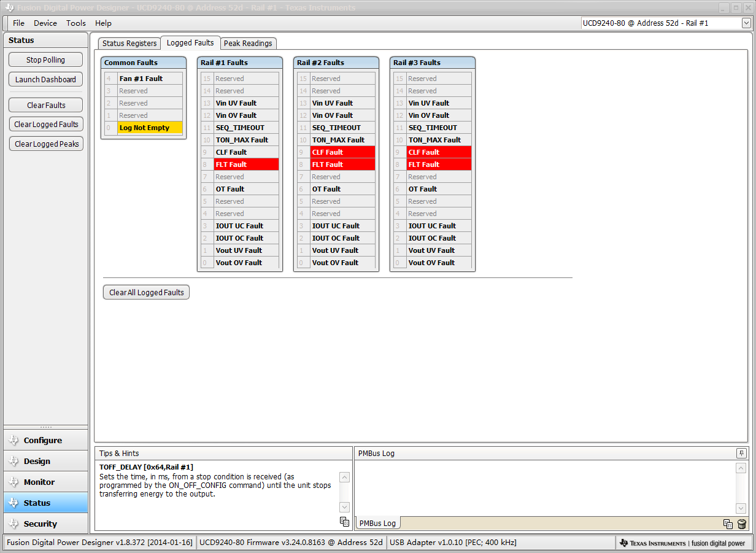Click IOUT OC Fault in Rail #2
Viewport: 756px width, 553px height.
(x=342, y=238)
